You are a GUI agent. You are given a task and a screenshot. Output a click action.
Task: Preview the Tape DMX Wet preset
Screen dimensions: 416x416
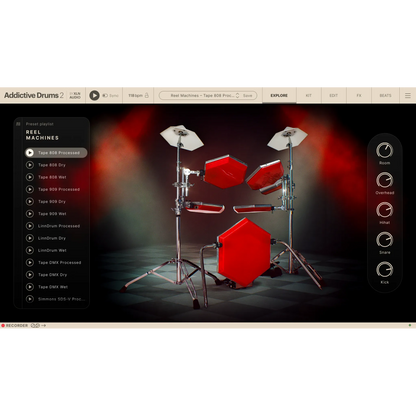point(30,287)
